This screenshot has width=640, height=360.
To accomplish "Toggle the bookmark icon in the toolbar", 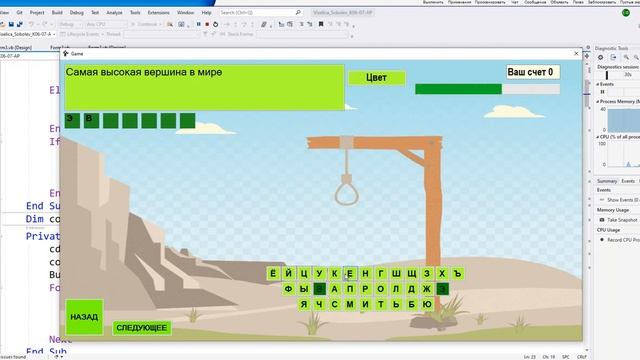I will pyautogui.click(x=321, y=24).
